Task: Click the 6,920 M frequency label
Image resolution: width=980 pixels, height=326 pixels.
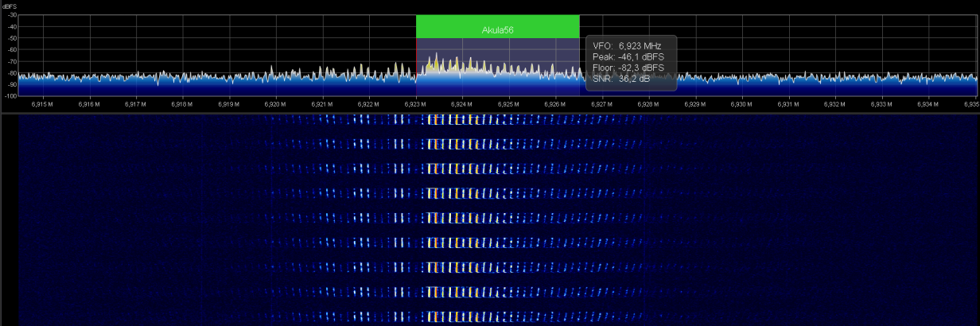Action: (x=275, y=104)
